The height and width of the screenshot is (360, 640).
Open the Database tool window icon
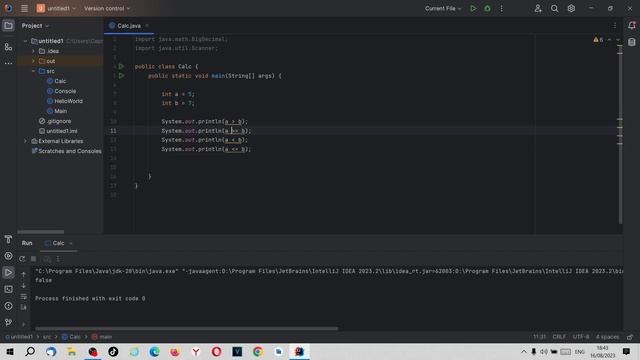(x=632, y=42)
